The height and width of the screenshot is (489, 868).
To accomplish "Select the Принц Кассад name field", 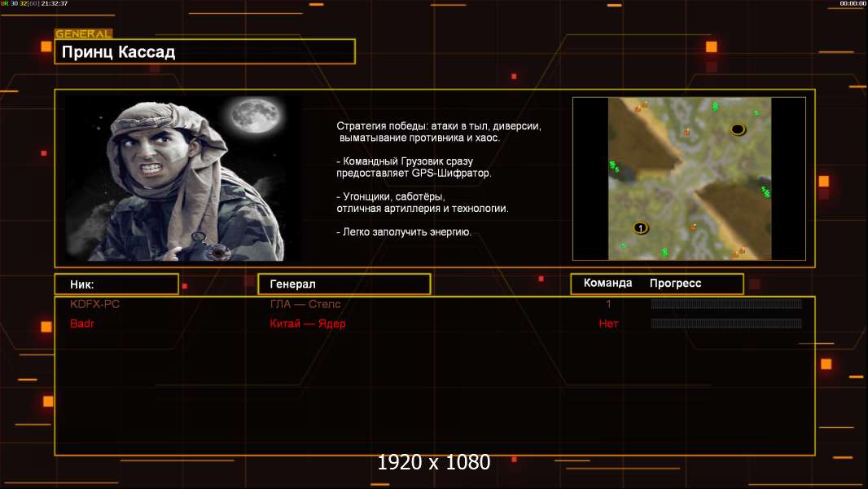I will point(205,51).
